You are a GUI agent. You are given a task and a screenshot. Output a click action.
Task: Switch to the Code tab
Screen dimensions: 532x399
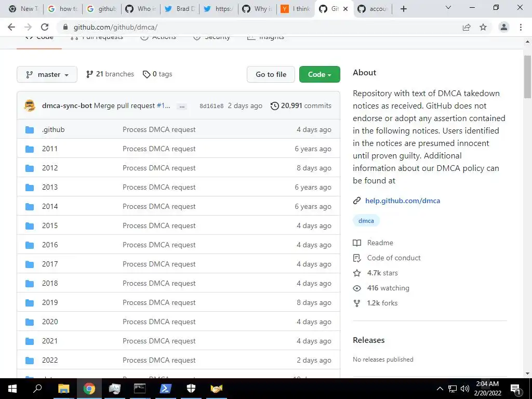39,37
